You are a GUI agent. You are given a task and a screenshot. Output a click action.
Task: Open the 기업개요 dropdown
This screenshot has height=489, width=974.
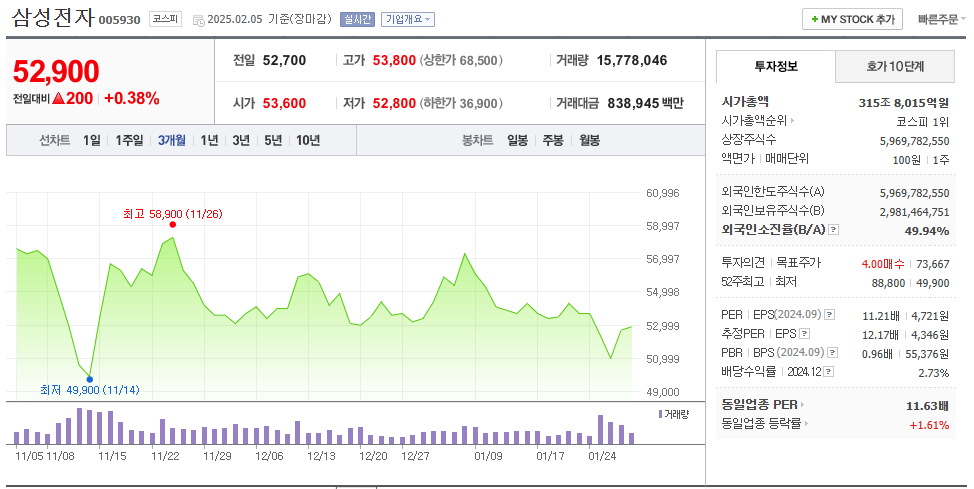coord(407,19)
